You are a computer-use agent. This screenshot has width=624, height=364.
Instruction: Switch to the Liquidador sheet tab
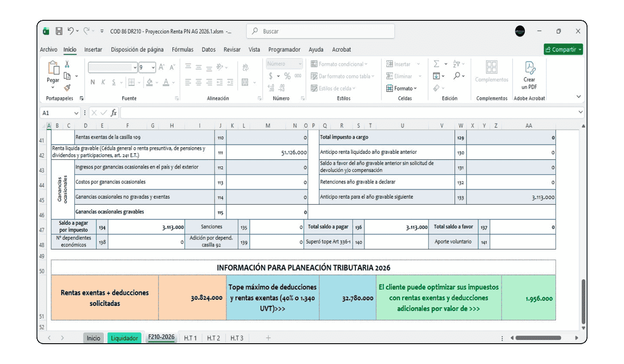coord(124,338)
